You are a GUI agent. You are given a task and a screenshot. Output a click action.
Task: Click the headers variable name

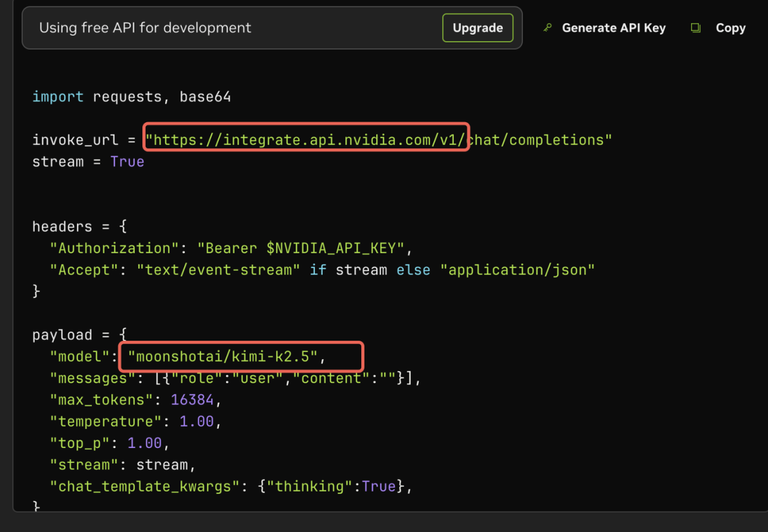tap(62, 226)
